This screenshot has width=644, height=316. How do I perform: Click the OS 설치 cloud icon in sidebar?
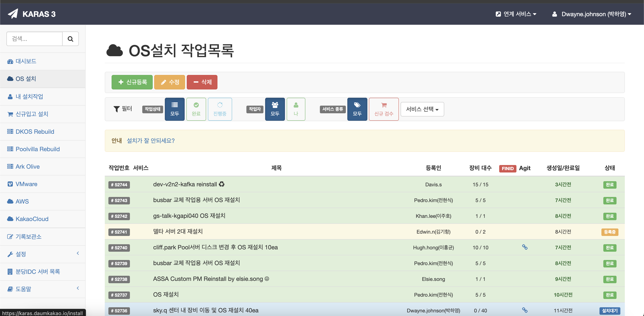[10, 79]
